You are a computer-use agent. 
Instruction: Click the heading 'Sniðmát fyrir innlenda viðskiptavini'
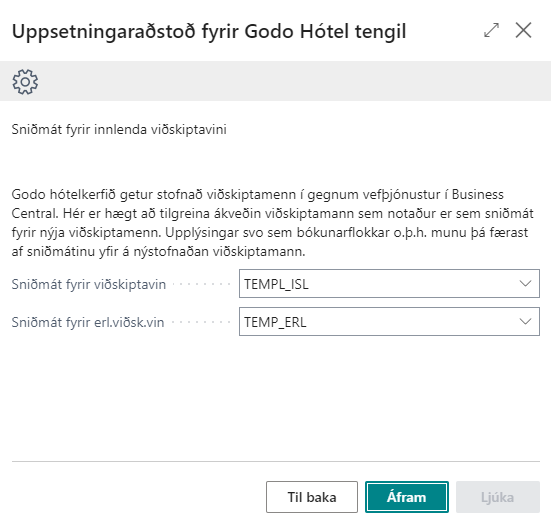[x=119, y=130]
